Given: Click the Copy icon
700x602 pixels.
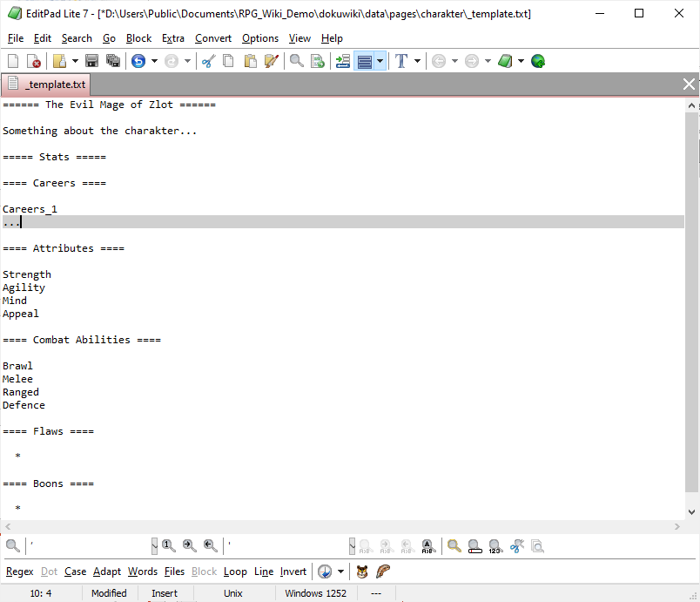Looking at the screenshot, I should click(229, 61).
